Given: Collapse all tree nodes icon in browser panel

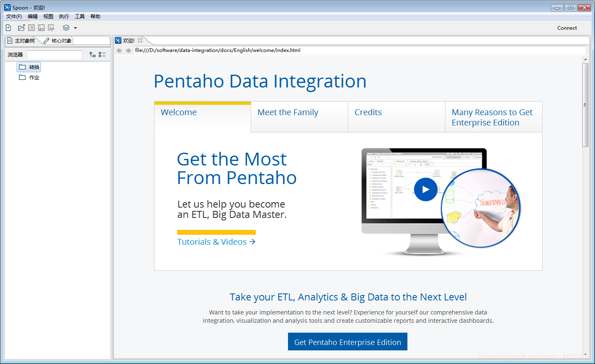Looking at the screenshot, I should [x=102, y=54].
